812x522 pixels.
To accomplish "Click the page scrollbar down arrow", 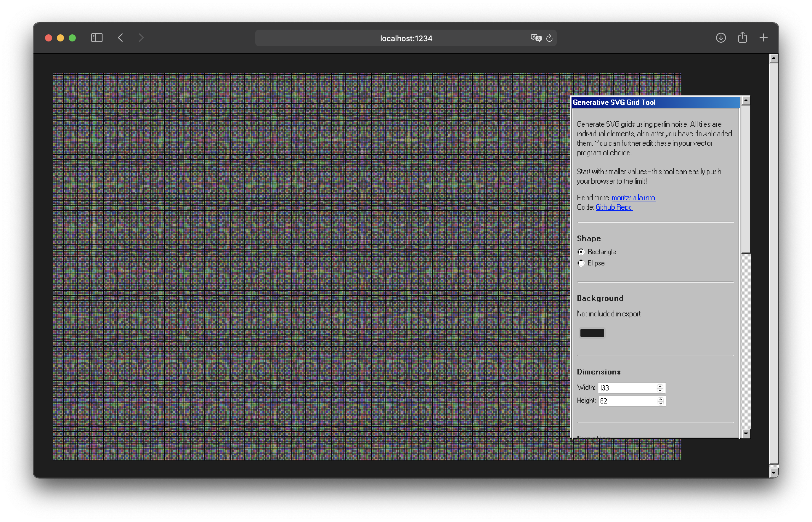I will pyautogui.click(x=774, y=473).
